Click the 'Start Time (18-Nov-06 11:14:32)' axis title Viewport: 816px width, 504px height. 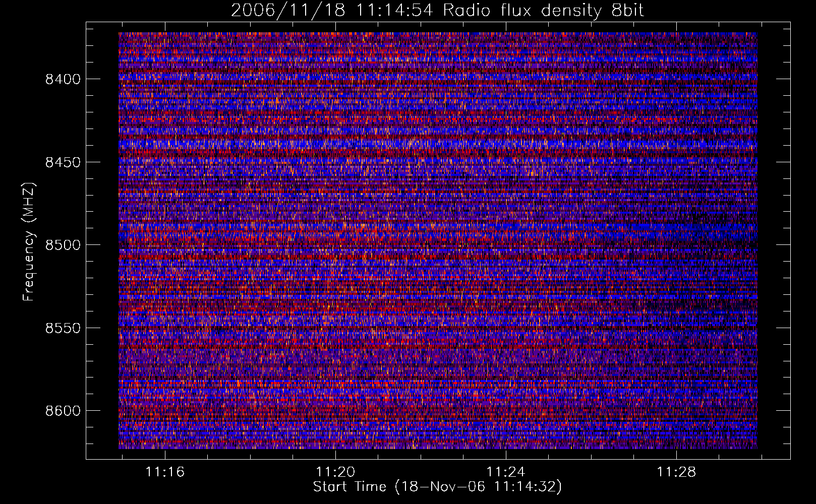[437, 487]
